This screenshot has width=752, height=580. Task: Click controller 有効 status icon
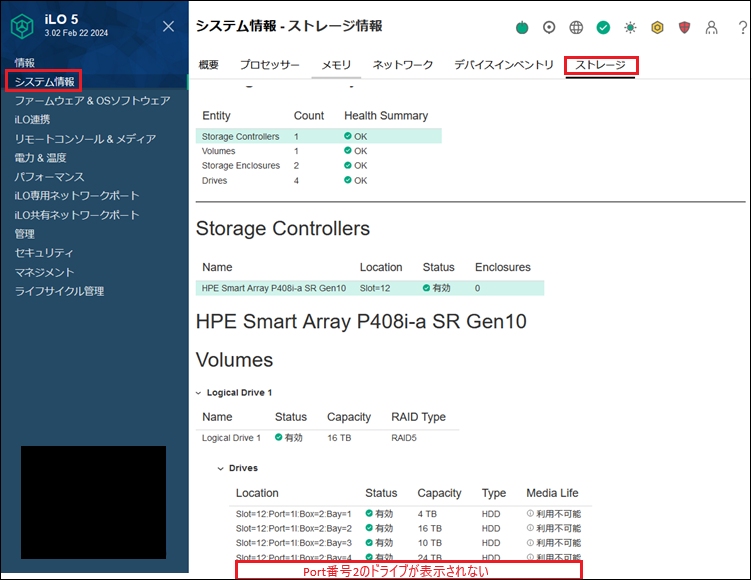click(426, 288)
